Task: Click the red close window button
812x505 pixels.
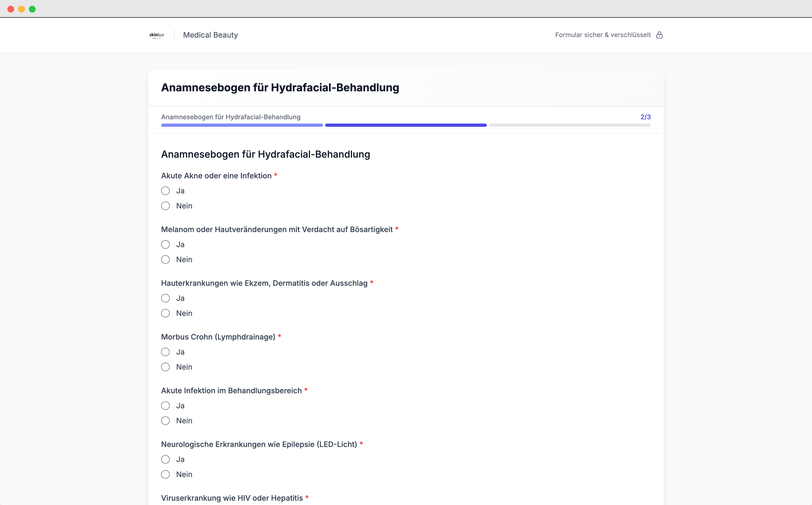Action: 11,9
